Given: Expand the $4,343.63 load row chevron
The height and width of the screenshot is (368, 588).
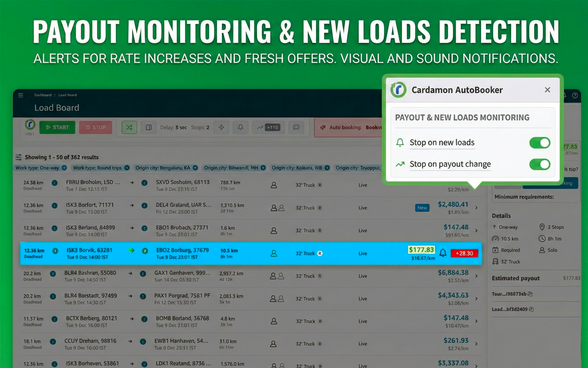Looking at the screenshot, I should [x=476, y=299].
